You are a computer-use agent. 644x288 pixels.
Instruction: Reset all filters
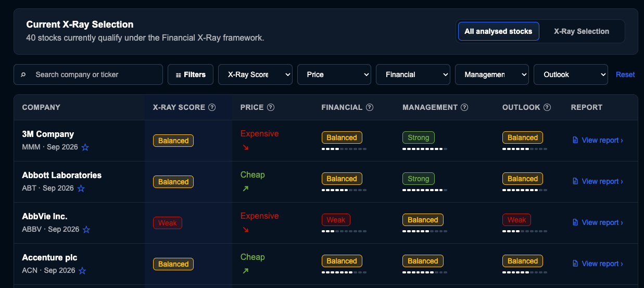tap(625, 74)
